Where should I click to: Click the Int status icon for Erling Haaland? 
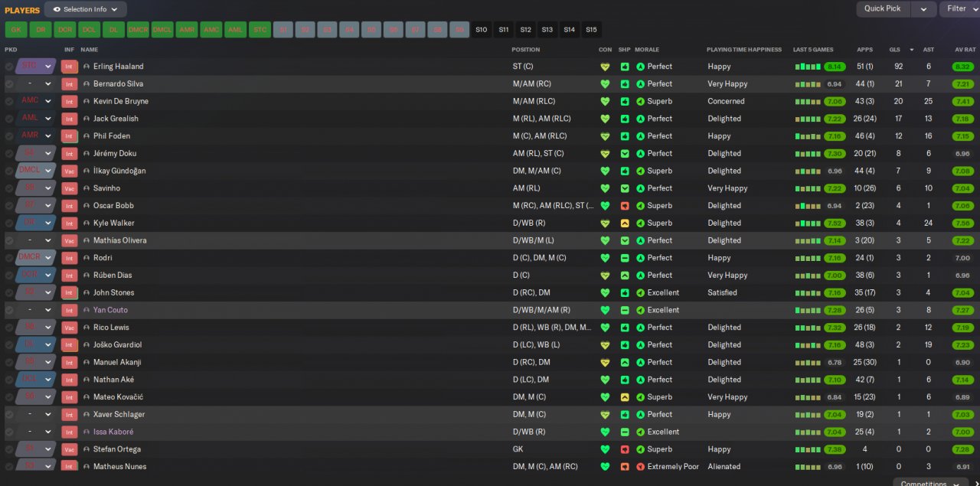point(70,67)
